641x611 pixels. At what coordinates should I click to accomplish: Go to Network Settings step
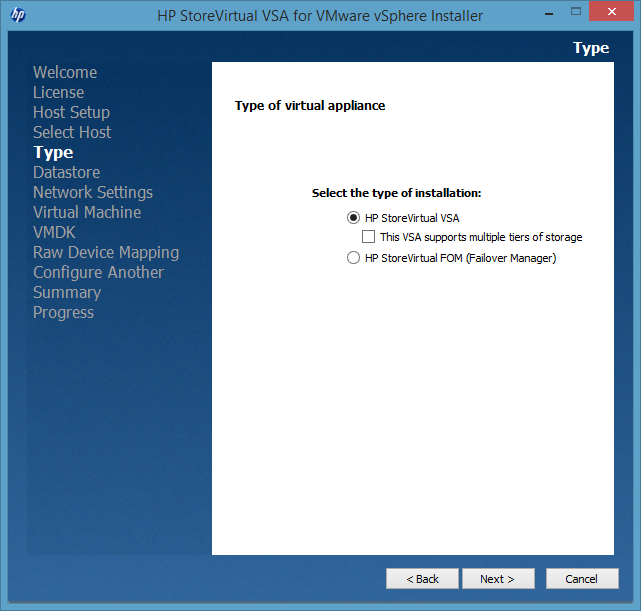(93, 192)
